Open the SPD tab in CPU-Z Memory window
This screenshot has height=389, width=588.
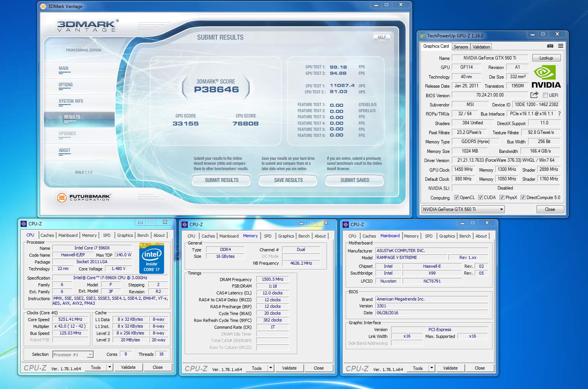268,236
